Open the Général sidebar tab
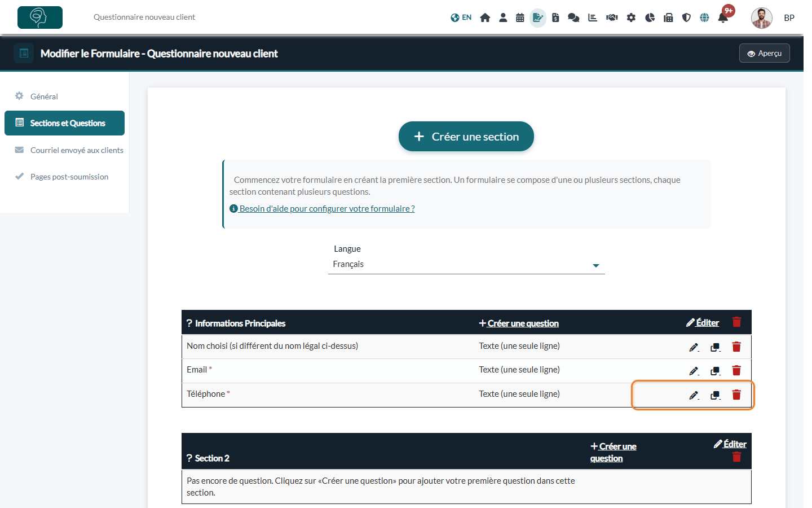 64,97
